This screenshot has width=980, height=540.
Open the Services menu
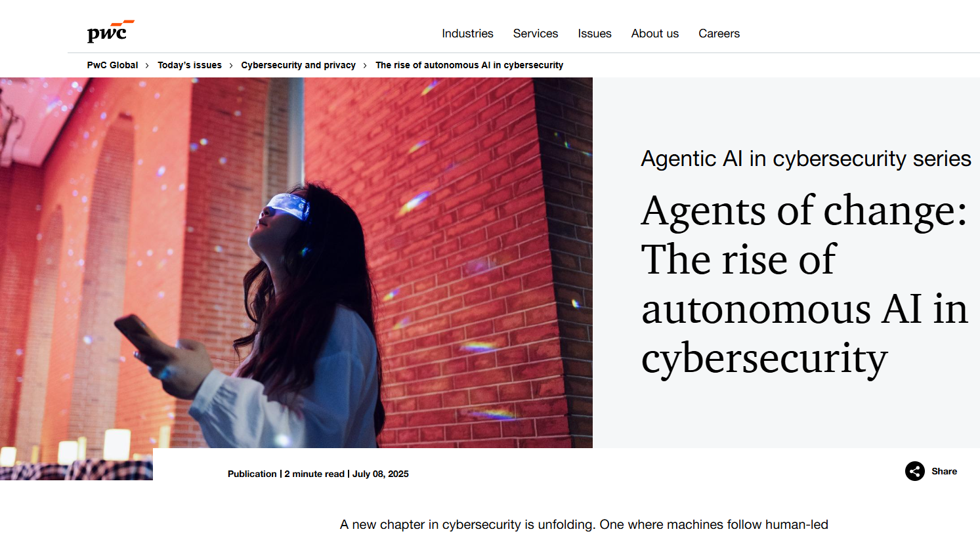coord(536,33)
